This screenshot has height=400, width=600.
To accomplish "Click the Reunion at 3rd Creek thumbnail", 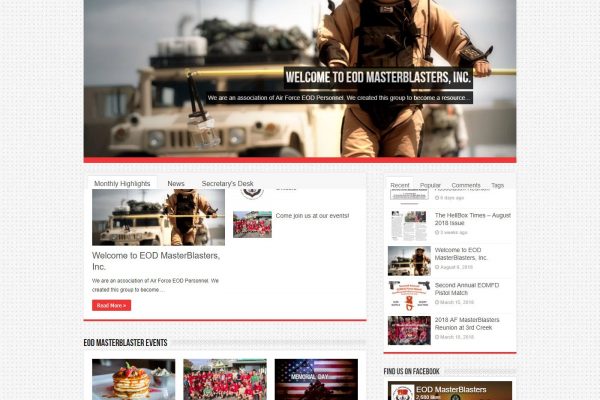I will pyautogui.click(x=409, y=330).
